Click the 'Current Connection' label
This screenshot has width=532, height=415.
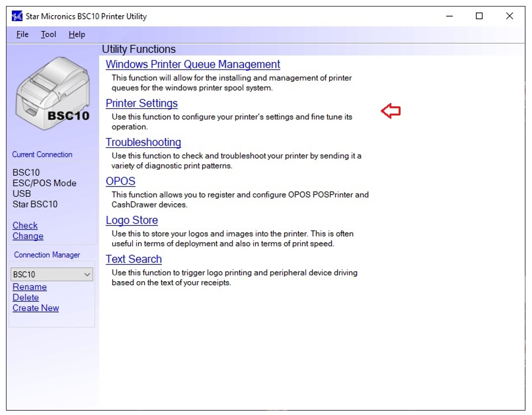(42, 155)
